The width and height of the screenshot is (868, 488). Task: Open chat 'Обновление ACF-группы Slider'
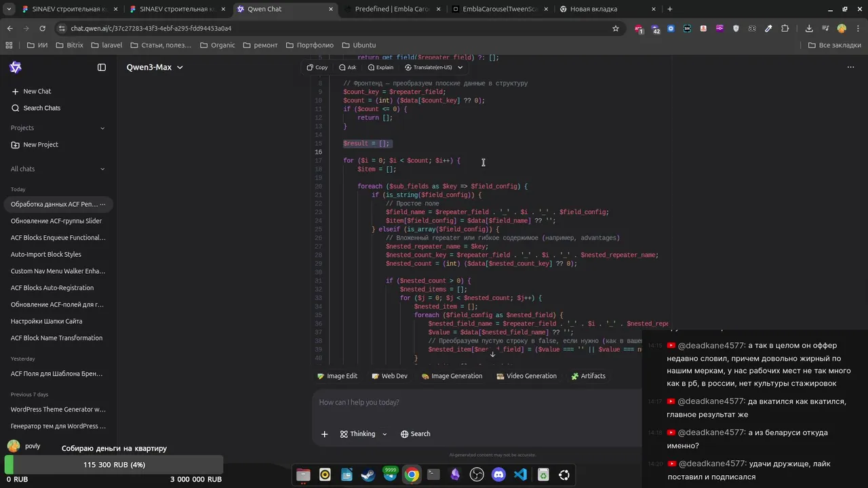point(56,221)
